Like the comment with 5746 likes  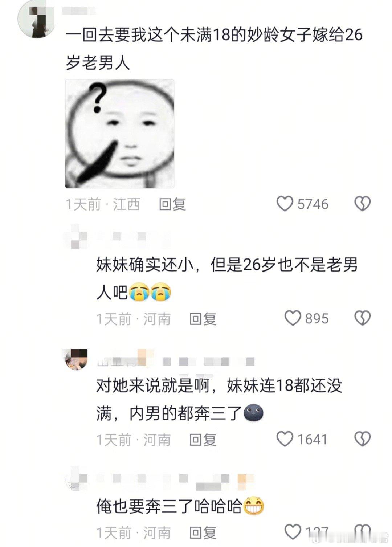coord(285,204)
